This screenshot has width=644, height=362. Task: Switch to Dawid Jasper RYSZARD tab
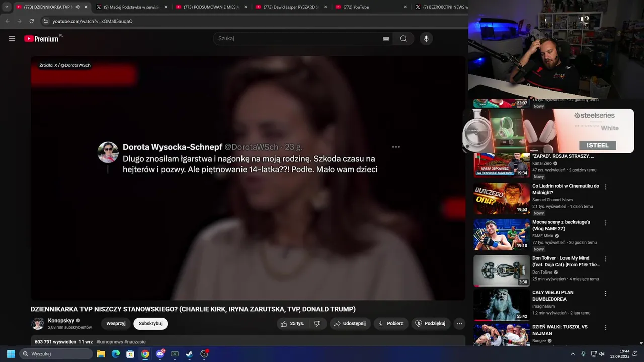point(291,7)
